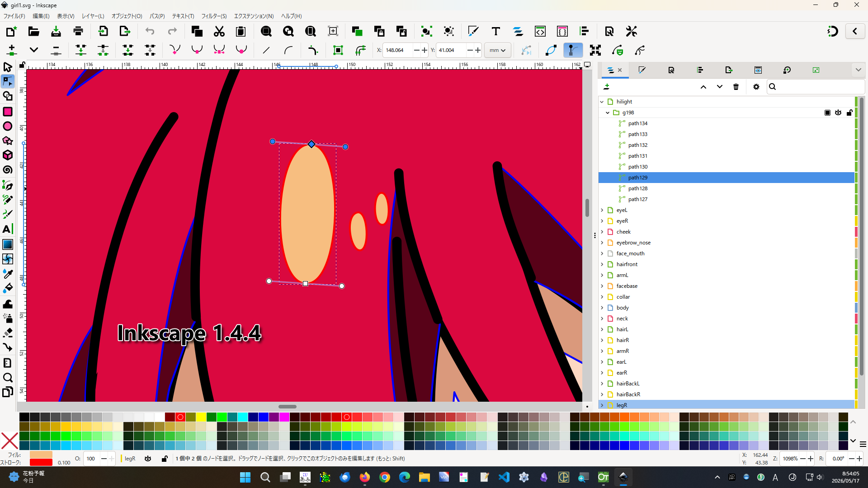Open the フィルター(S) menu
Screen dimensions: 868x488
pos(214,16)
